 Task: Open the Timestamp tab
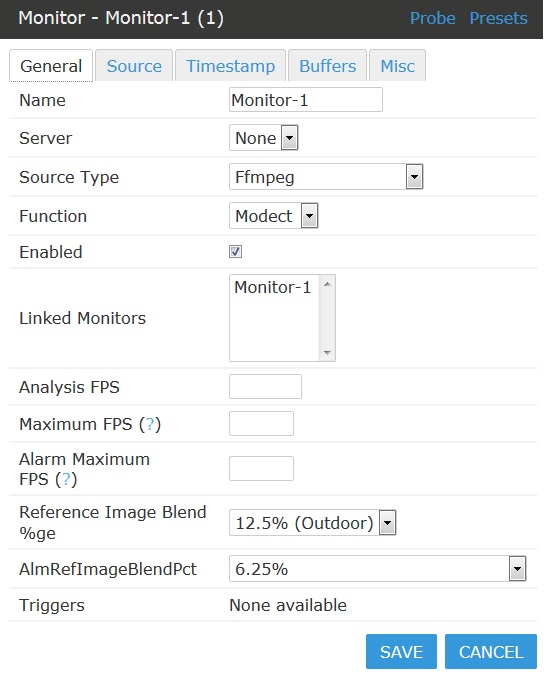click(230, 66)
